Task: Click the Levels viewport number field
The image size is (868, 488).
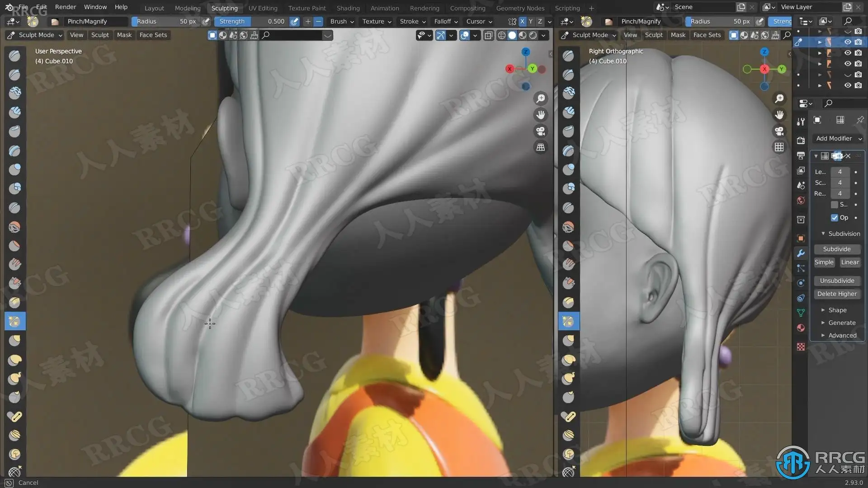Action: click(840, 172)
